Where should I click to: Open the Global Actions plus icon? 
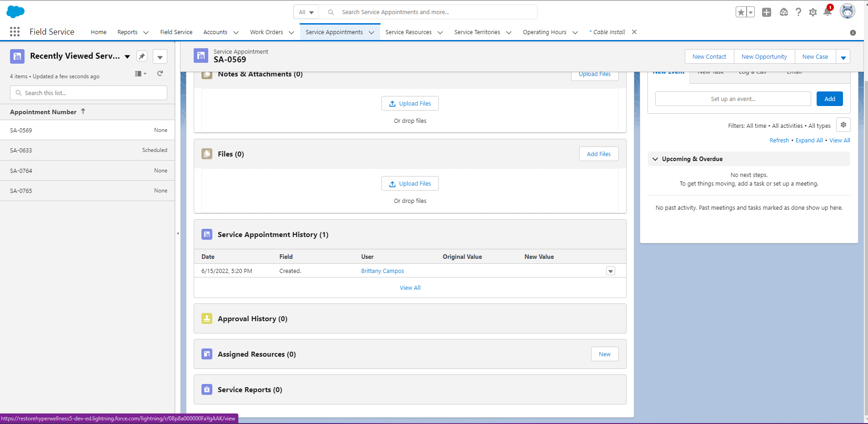tap(767, 12)
